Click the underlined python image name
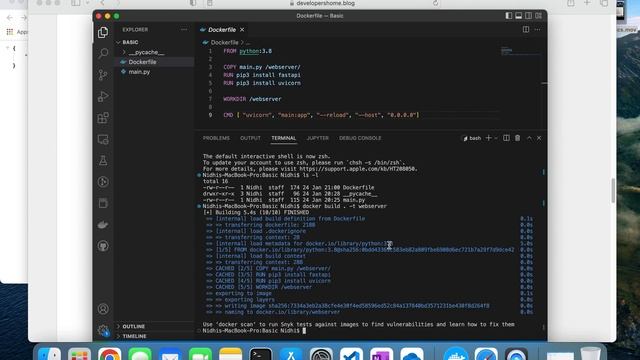 tap(249, 51)
